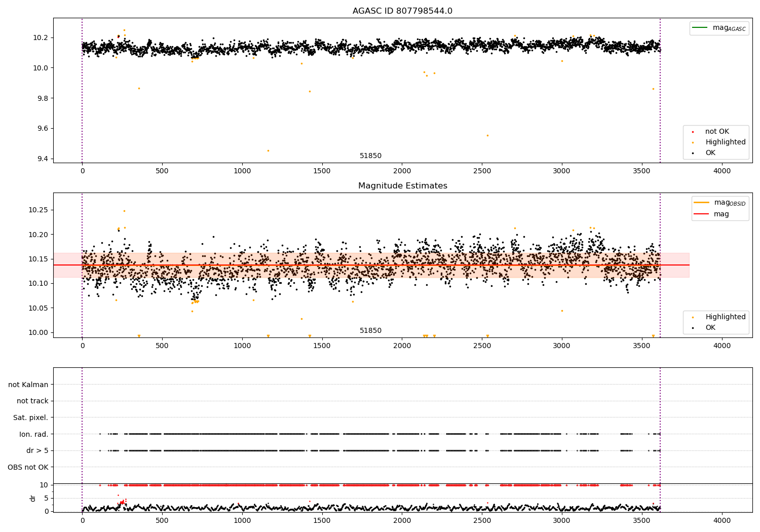
Task: Click the 'OBS not OK' row label
Action: tap(28, 467)
